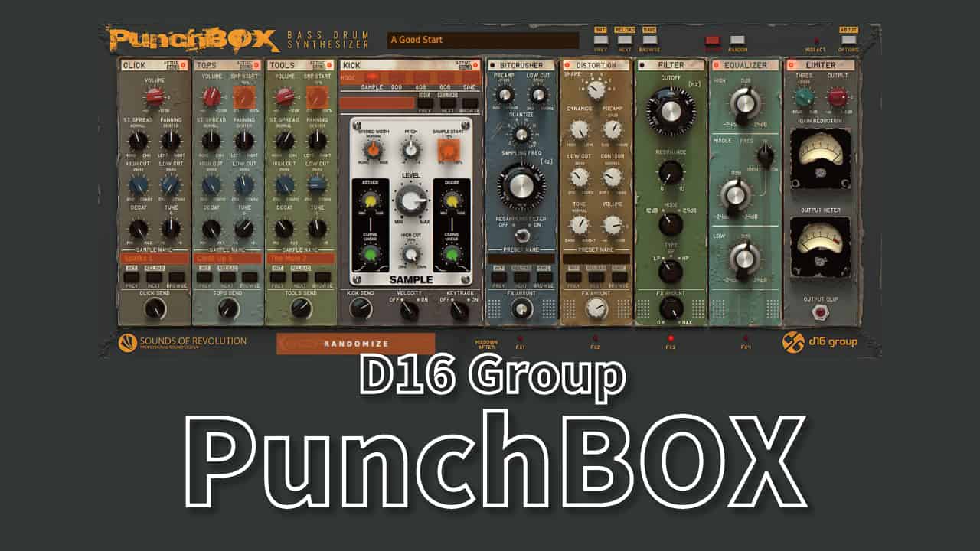This screenshot has width=980, height=551.
Task: Click the DISTORTION preset BROWSE button
Action: click(619, 278)
